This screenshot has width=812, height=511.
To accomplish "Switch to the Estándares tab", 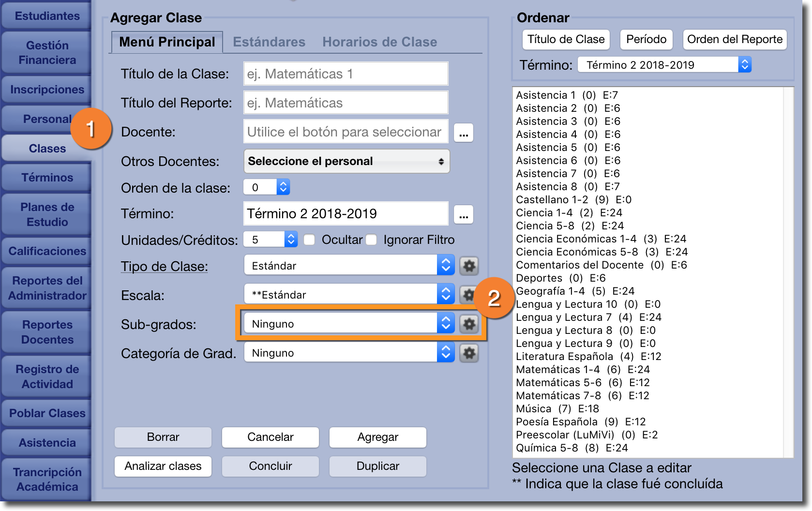I will click(269, 42).
